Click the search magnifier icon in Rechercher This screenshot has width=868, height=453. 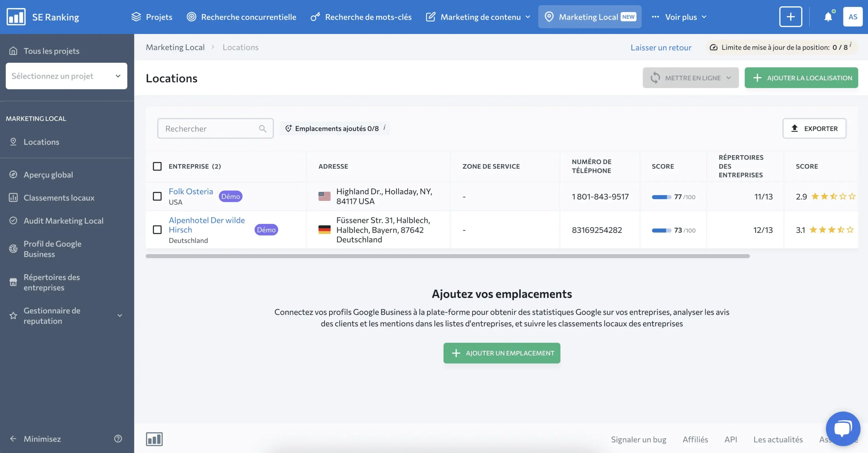(262, 129)
